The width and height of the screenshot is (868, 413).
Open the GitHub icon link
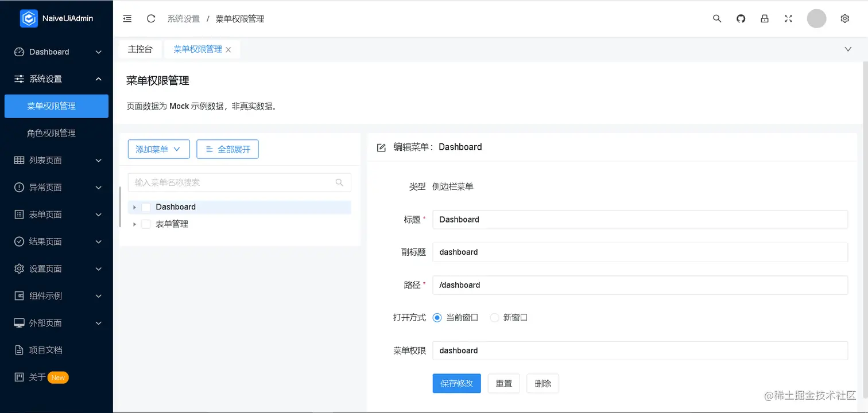pyautogui.click(x=741, y=18)
